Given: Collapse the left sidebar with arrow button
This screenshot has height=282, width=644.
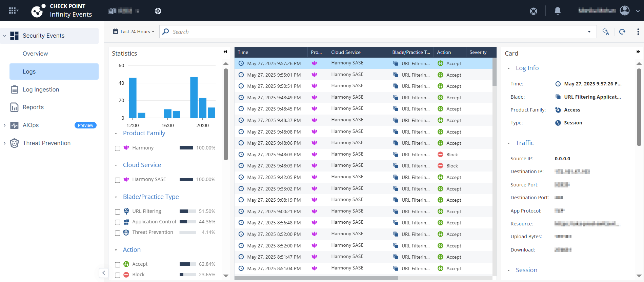Looking at the screenshot, I should click(x=104, y=273).
